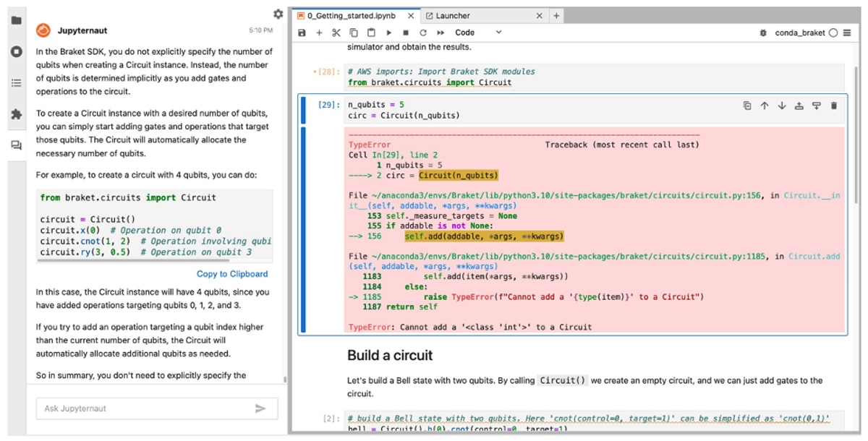Restart the kernel with the circular arrow icon

click(423, 33)
